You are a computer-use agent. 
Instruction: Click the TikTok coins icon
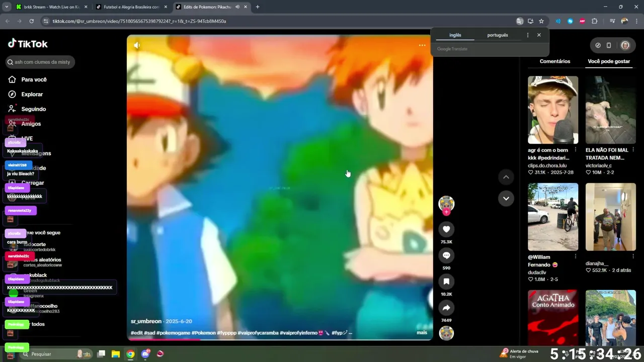pyautogui.click(x=598, y=45)
